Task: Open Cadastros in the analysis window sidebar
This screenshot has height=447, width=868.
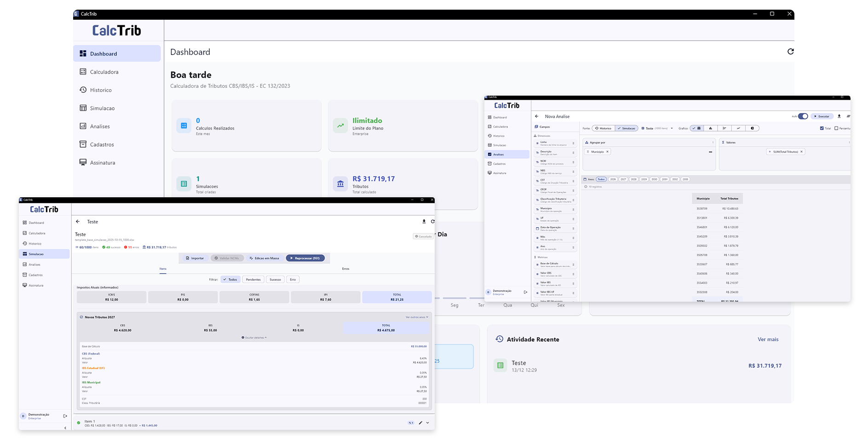Action: pyautogui.click(x=507, y=164)
